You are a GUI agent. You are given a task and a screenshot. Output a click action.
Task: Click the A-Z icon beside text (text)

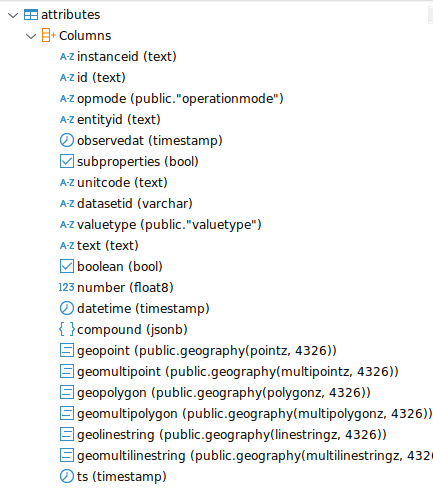click(x=67, y=246)
